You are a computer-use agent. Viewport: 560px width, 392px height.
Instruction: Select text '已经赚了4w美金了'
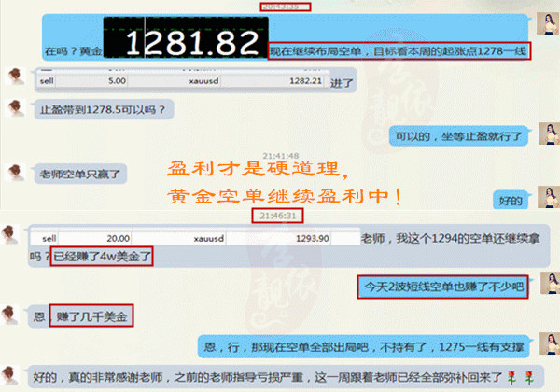102,256
